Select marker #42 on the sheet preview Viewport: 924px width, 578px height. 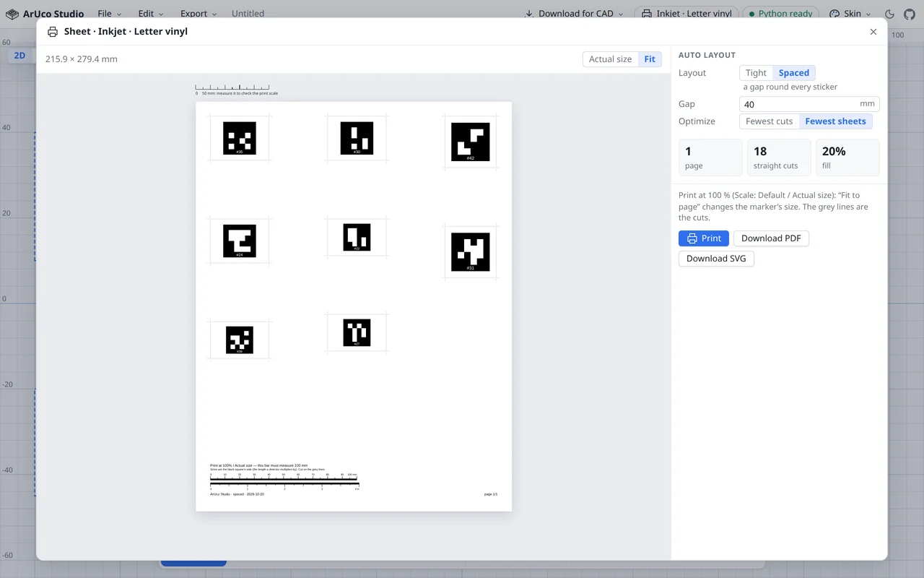pos(470,142)
